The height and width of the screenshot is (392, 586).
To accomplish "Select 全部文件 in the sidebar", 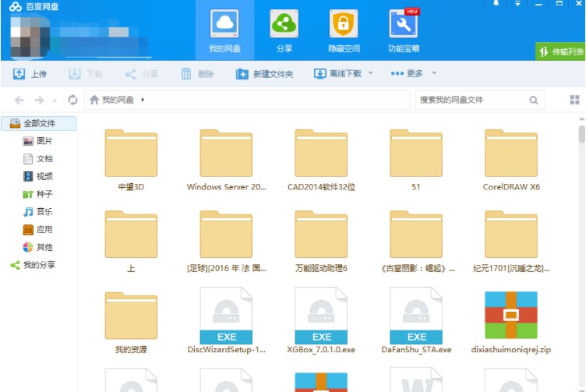I will pos(39,123).
